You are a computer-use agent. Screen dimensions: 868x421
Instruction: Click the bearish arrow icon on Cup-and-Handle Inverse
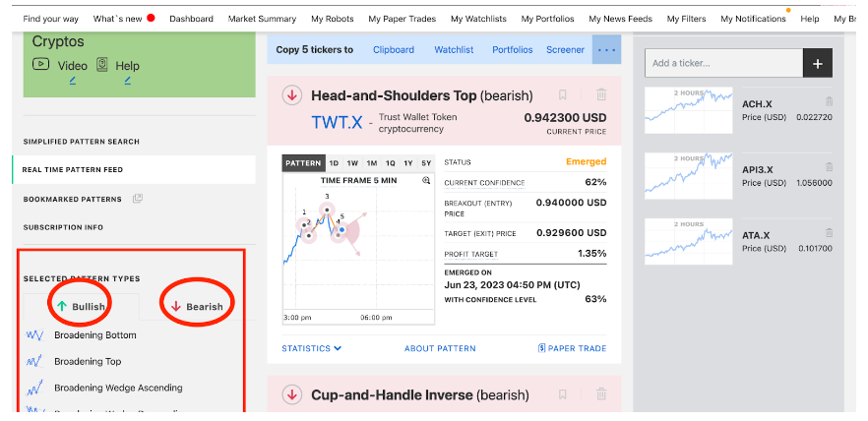tap(291, 395)
